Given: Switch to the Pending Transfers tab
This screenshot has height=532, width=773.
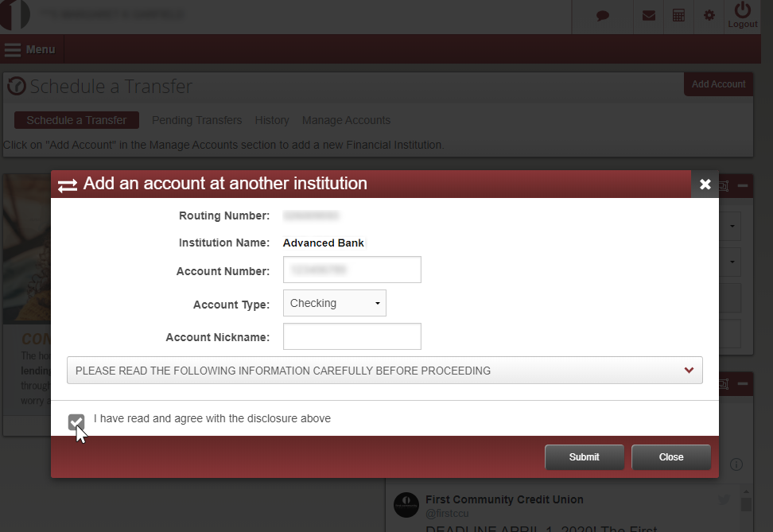Looking at the screenshot, I should (196, 120).
